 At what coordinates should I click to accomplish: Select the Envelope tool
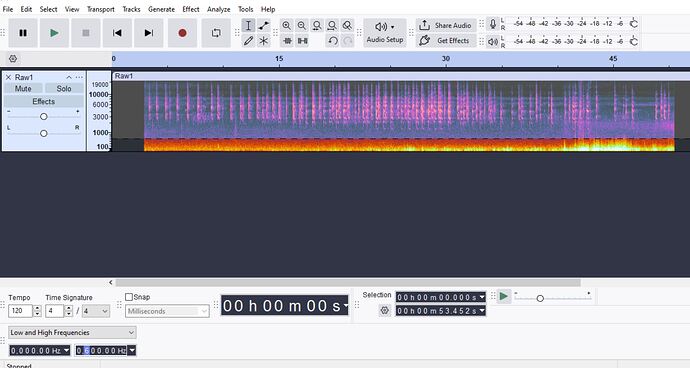point(264,26)
